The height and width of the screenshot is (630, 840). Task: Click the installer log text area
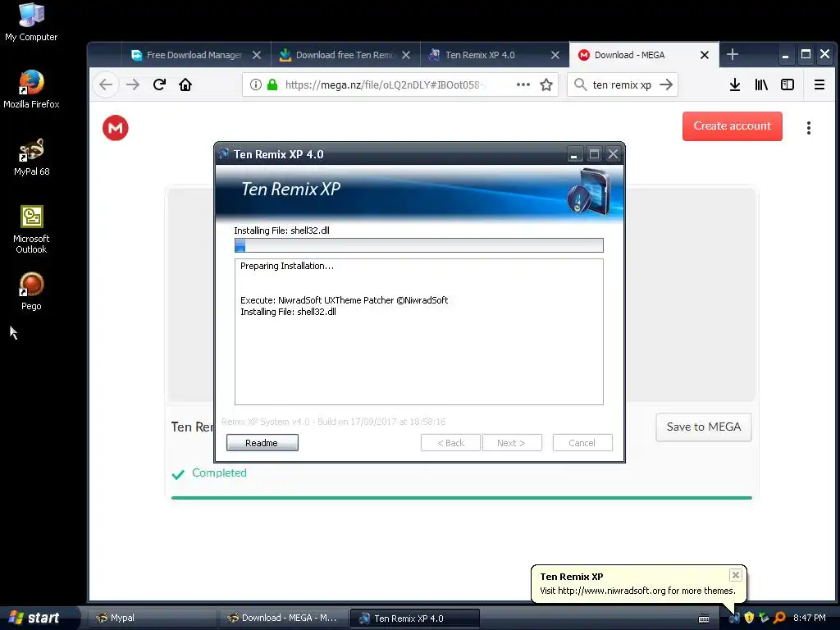coord(419,331)
